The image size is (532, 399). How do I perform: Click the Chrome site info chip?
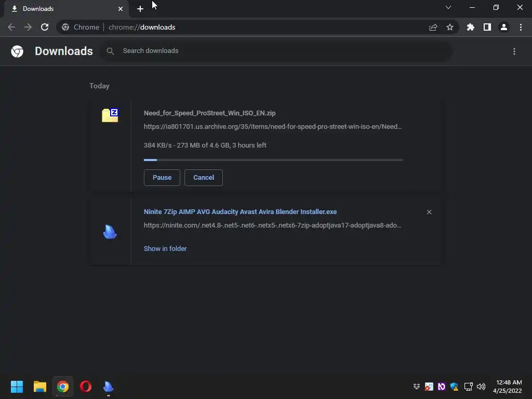(81, 27)
